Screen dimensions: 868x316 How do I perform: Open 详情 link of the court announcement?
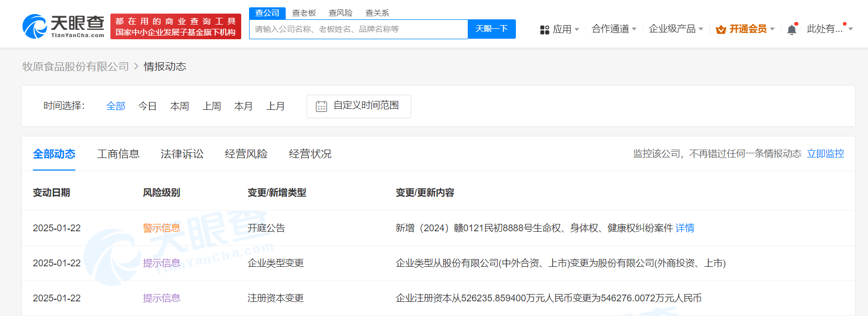(685, 228)
